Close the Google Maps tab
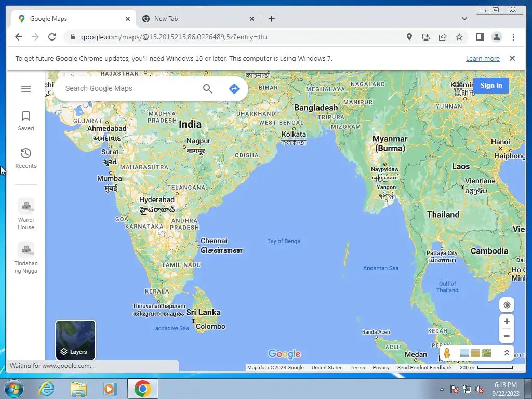 click(128, 19)
